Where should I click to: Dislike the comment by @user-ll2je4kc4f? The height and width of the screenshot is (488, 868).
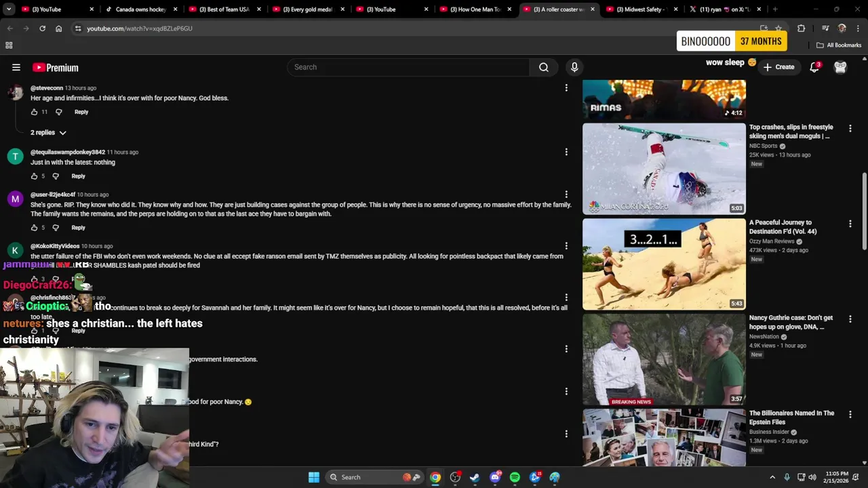[x=56, y=228]
